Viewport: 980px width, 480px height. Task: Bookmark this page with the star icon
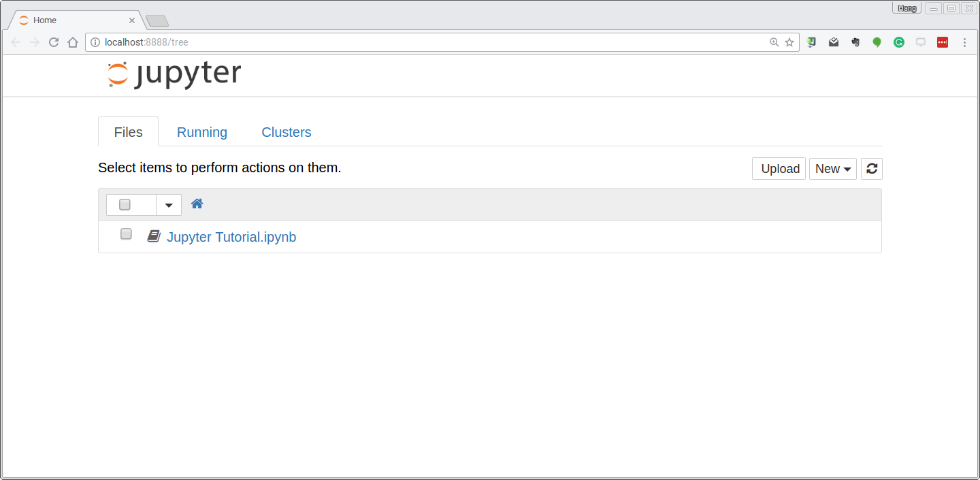tap(789, 42)
